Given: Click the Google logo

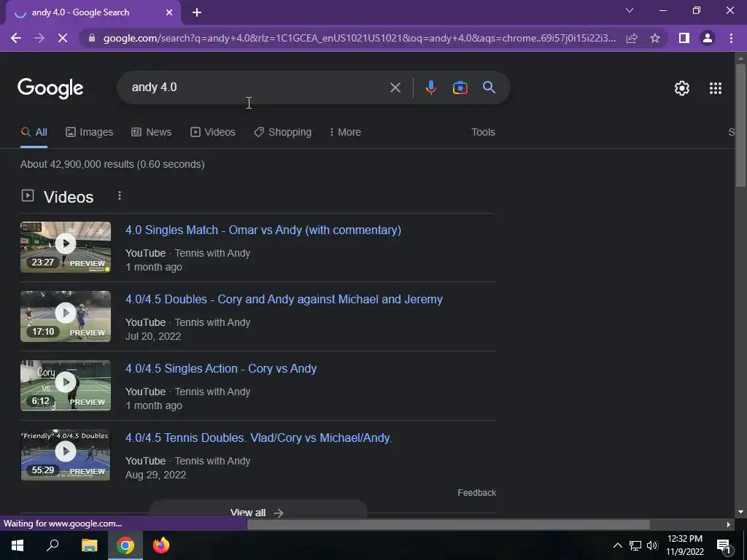Looking at the screenshot, I should click(50, 88).
